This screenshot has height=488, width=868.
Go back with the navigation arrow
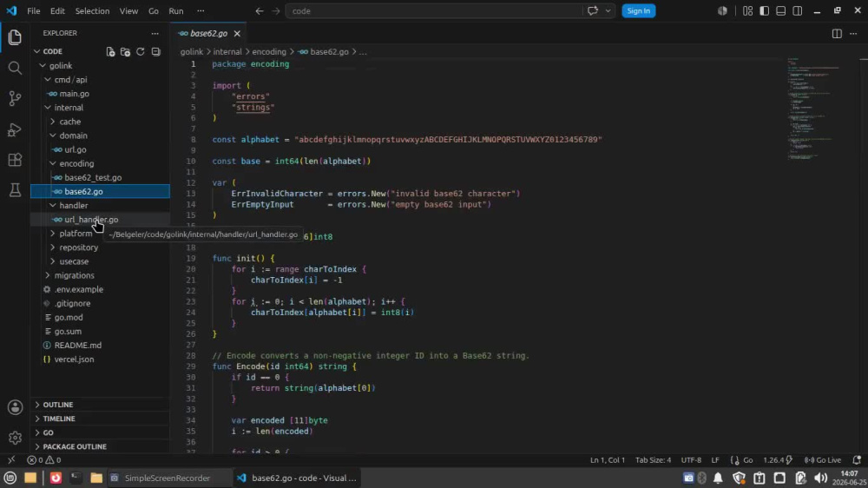259,11
